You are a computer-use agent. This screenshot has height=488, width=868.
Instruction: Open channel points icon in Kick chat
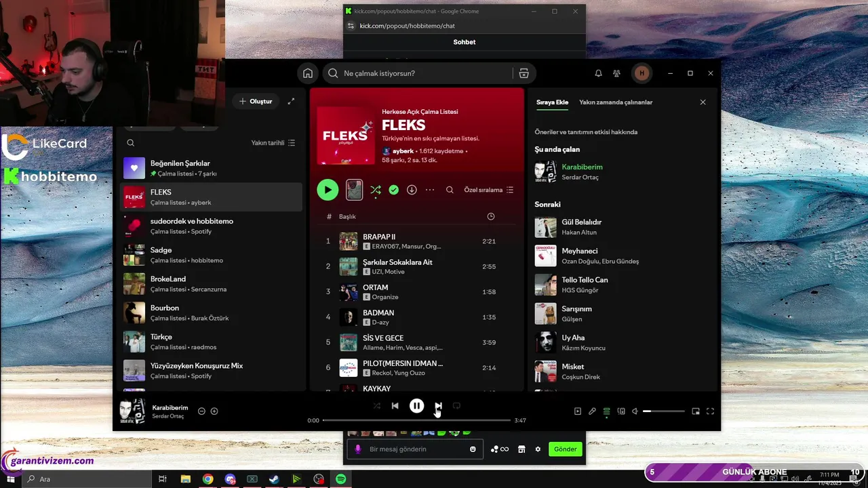tap(499, 449)
